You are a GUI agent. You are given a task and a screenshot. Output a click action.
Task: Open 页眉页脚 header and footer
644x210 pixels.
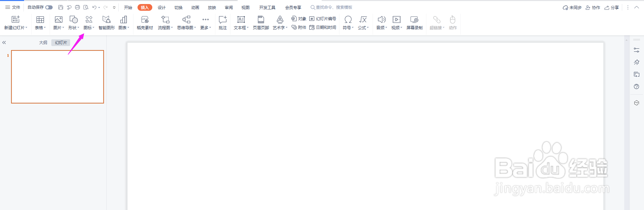261,23
